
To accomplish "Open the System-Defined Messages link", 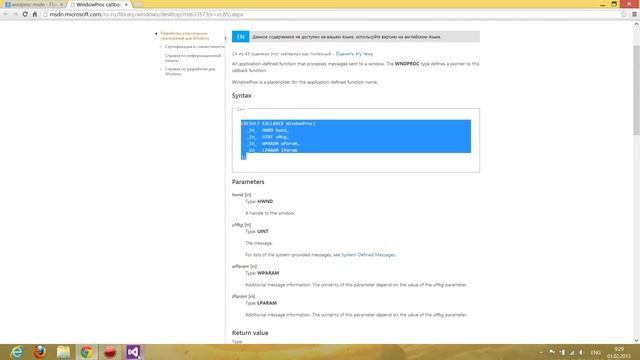I will (x=368, y=255).
